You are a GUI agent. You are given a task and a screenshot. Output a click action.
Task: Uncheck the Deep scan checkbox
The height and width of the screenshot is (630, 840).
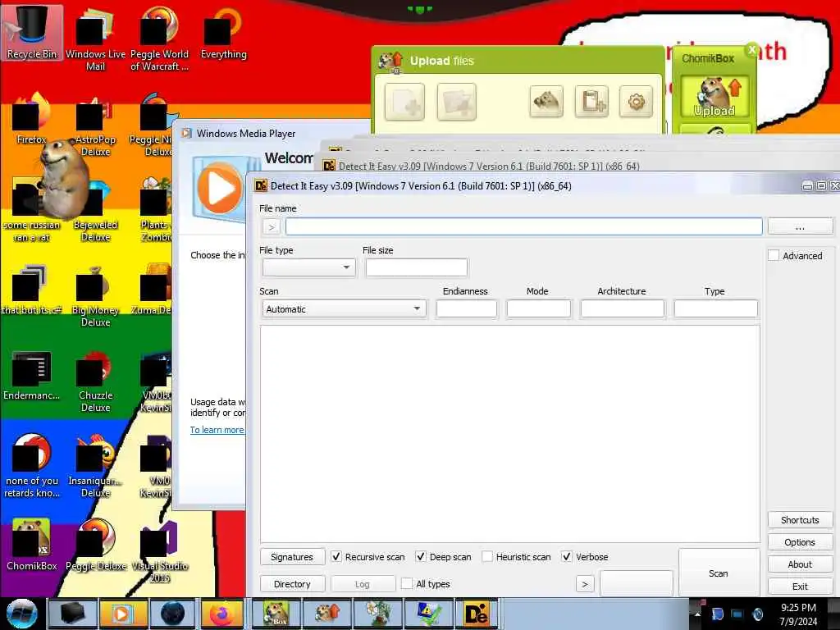421,557
